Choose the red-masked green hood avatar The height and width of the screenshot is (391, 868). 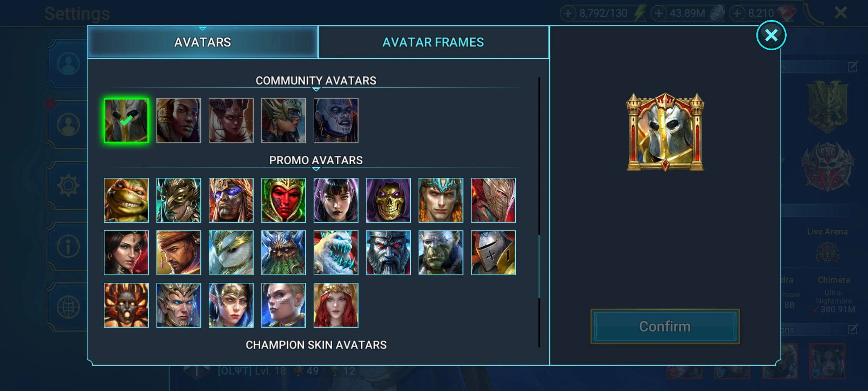click(x=284, y=200)
